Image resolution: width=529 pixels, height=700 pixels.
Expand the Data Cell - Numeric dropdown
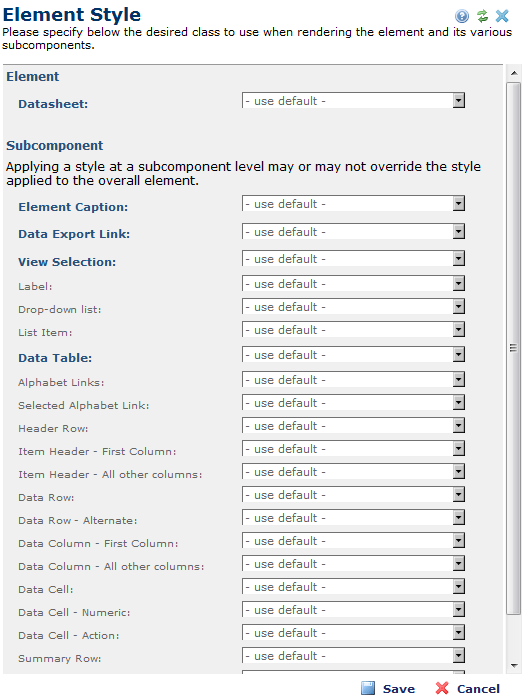354,609
